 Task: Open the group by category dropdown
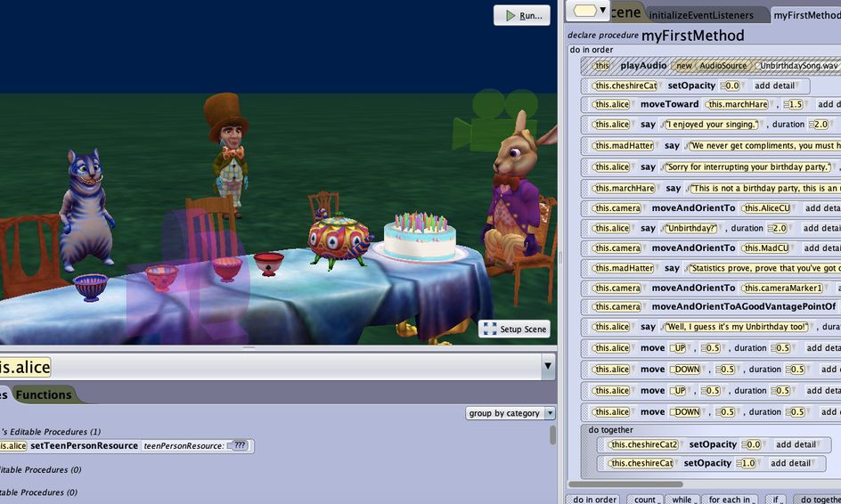click(510, 413)
